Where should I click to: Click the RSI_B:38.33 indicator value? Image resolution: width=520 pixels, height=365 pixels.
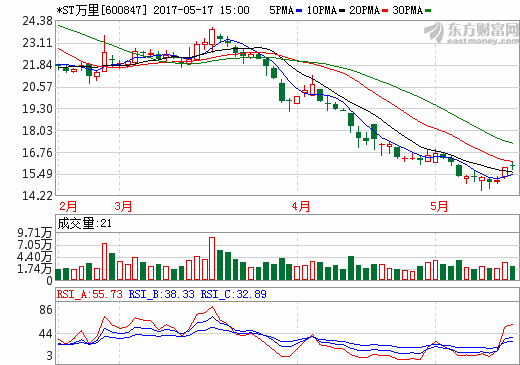coord(162,294)
